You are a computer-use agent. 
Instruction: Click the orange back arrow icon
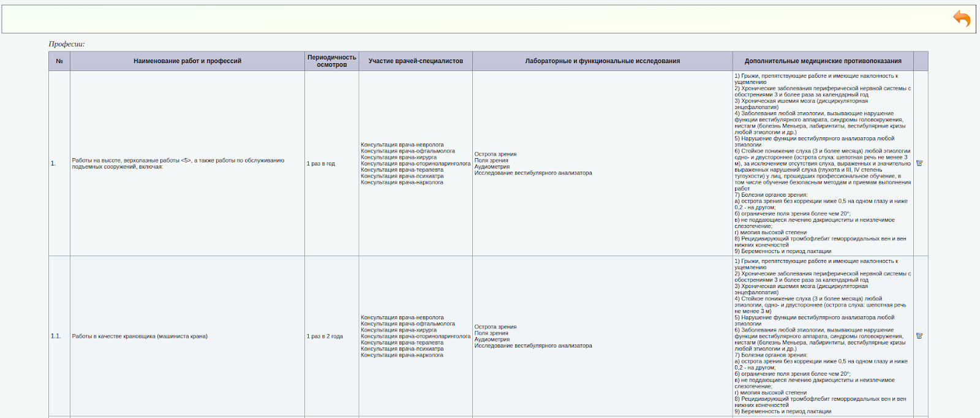point(961,19)
